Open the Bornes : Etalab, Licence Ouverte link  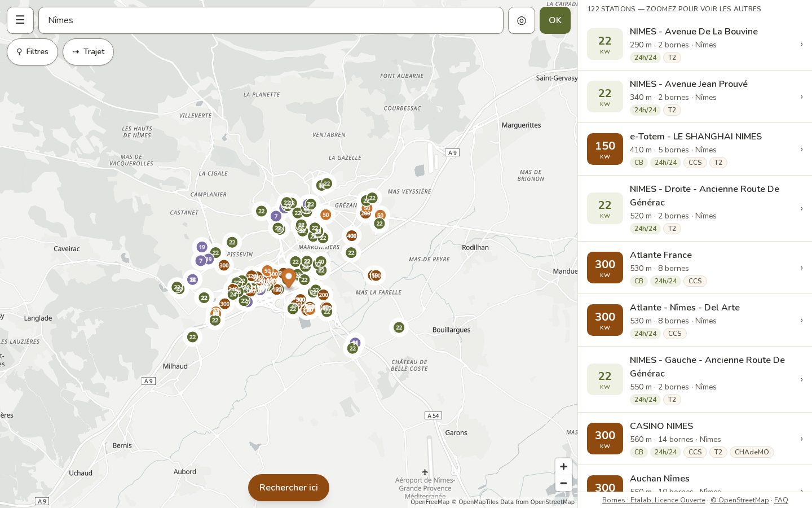tap(654, 500)
